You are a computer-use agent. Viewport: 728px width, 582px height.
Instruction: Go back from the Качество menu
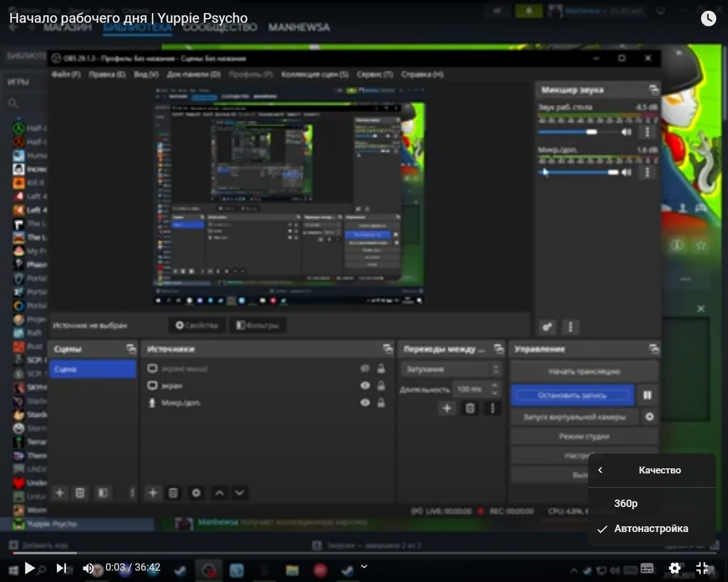tap(600, 470)
